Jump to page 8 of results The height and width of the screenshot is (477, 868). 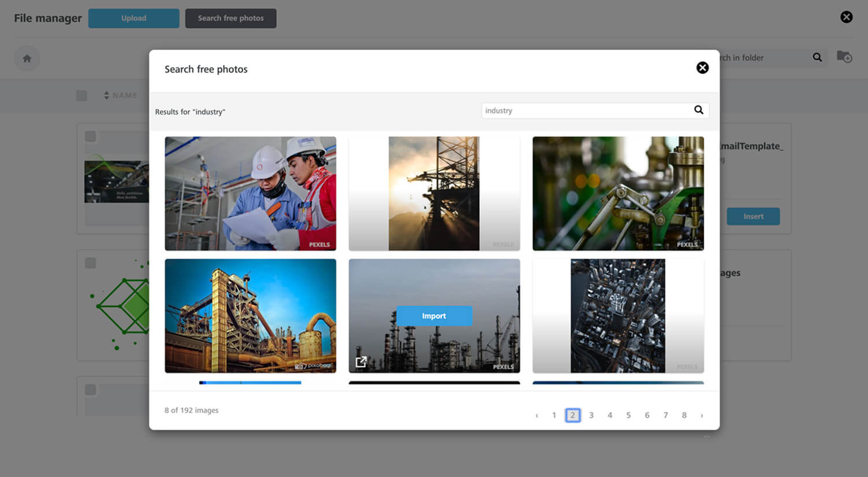click(x=684, y=415)
